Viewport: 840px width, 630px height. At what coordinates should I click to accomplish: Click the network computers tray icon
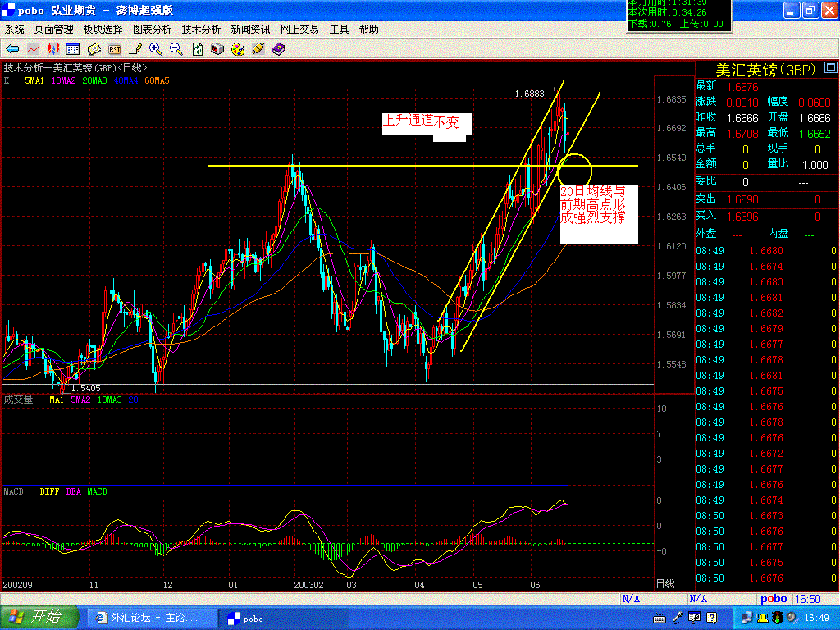[746, 619]
